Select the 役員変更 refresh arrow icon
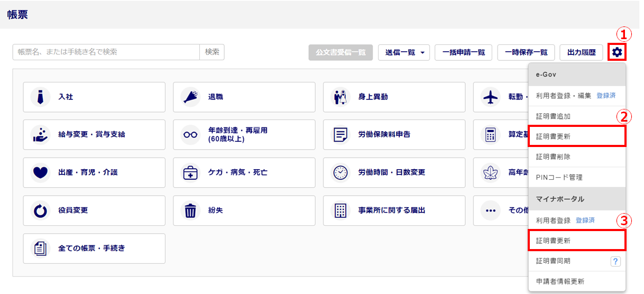This screenshot has width=644, height=294. click(40, 210)
